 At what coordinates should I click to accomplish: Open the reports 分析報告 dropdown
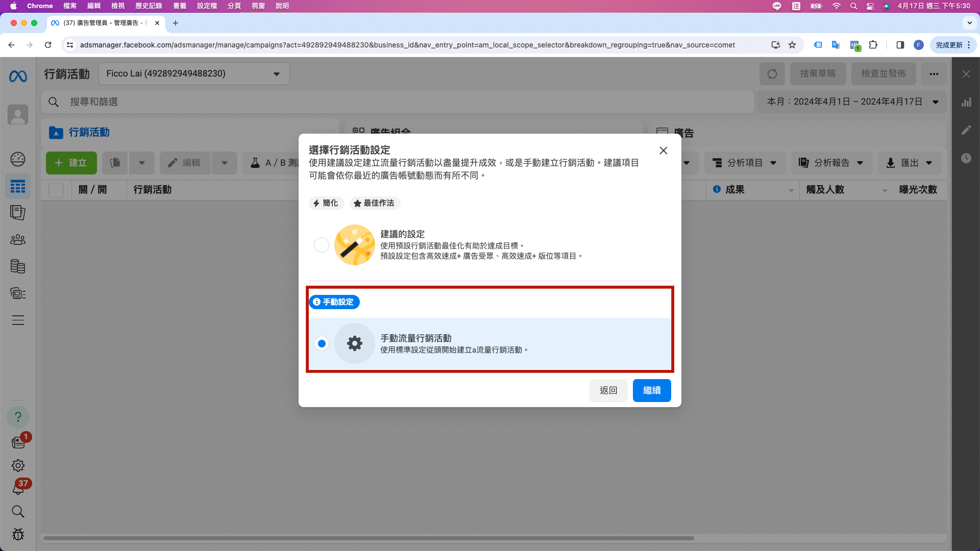(x=832, y=163)
